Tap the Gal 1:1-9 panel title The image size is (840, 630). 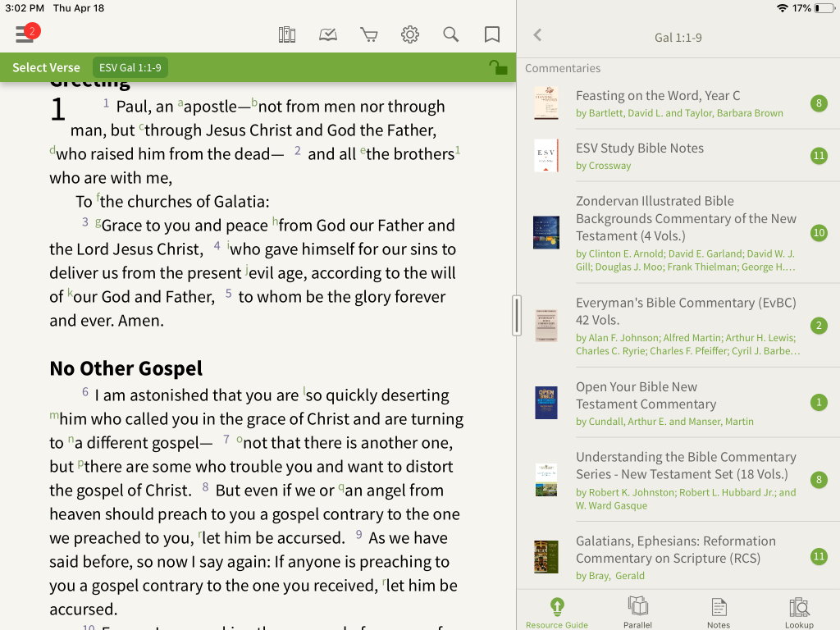(x=678, y=38)
